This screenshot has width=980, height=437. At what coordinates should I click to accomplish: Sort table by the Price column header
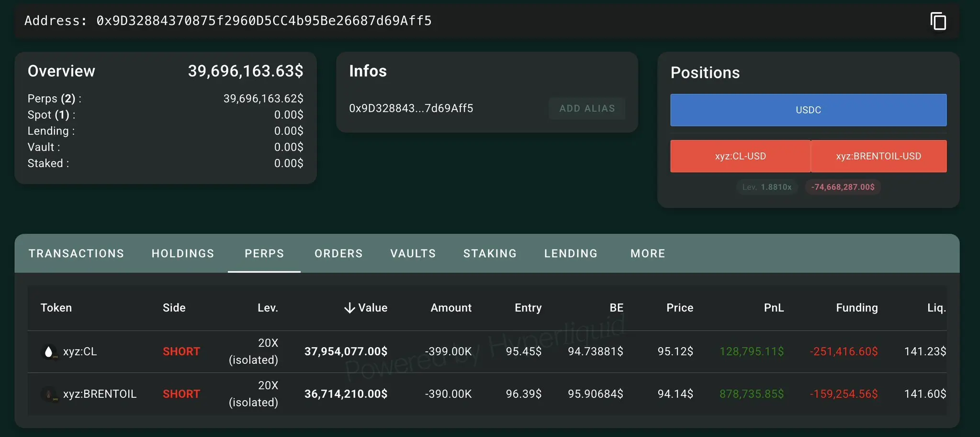point(680,308)
